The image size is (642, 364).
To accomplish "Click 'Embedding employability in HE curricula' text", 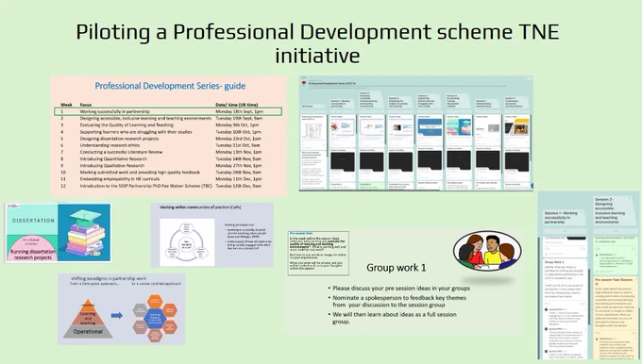I will (x=120, y=179).
